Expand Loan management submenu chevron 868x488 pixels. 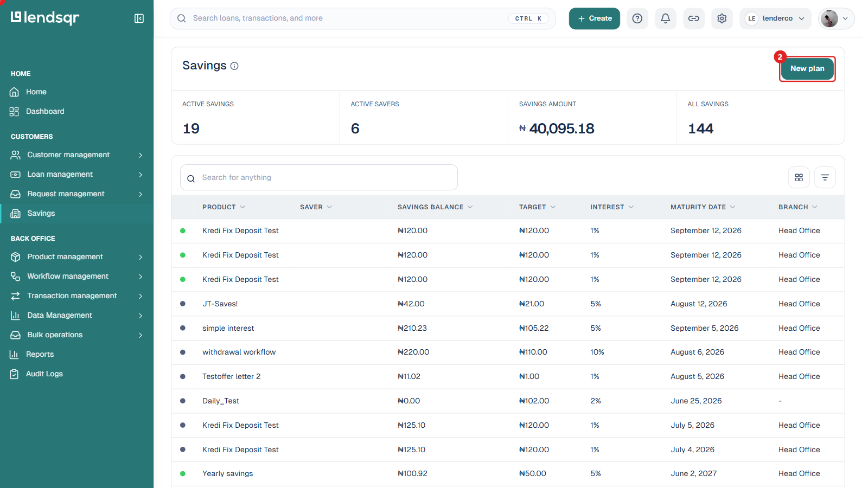coord(141,175)
